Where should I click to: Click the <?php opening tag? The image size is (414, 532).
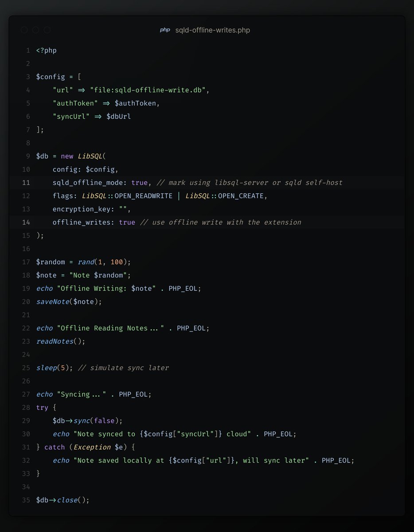pyautogui.click(x=47, y=51)
